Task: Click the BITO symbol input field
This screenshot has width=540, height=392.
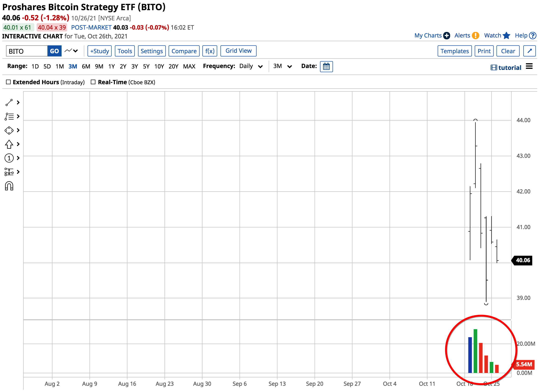Action: tap(27, 51)
